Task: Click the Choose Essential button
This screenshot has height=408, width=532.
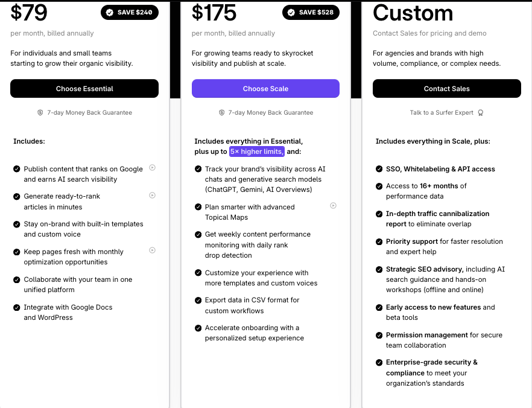Action: (84, 89)
